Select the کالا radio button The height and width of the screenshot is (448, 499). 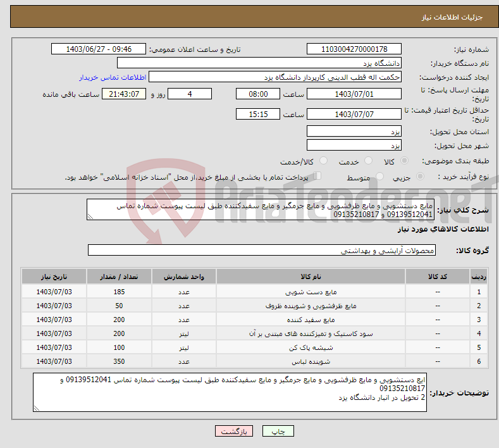coord(404,161)
